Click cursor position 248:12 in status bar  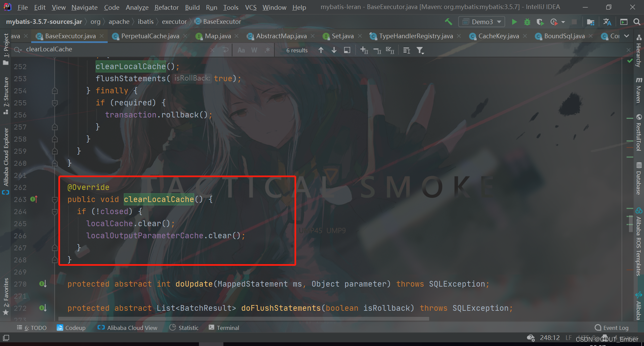pos(549,338)
